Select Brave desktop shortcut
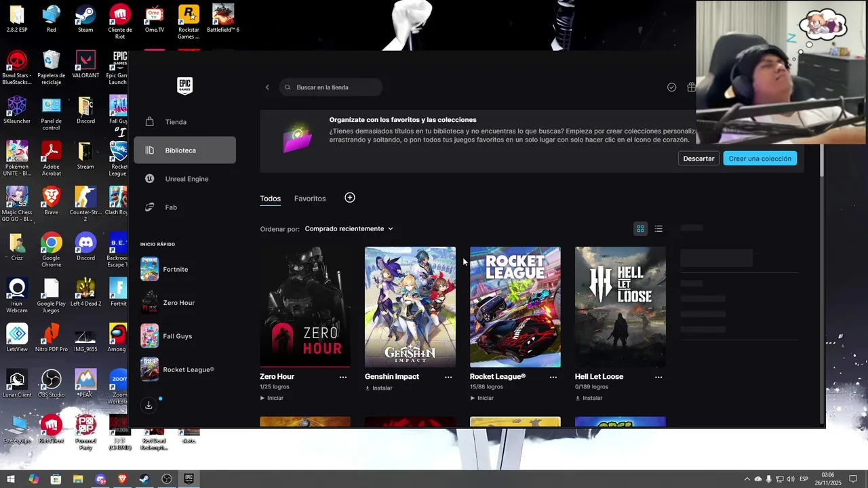Image resolution: width=868 pixels, height=488 pixels. (x=52, y=201)
